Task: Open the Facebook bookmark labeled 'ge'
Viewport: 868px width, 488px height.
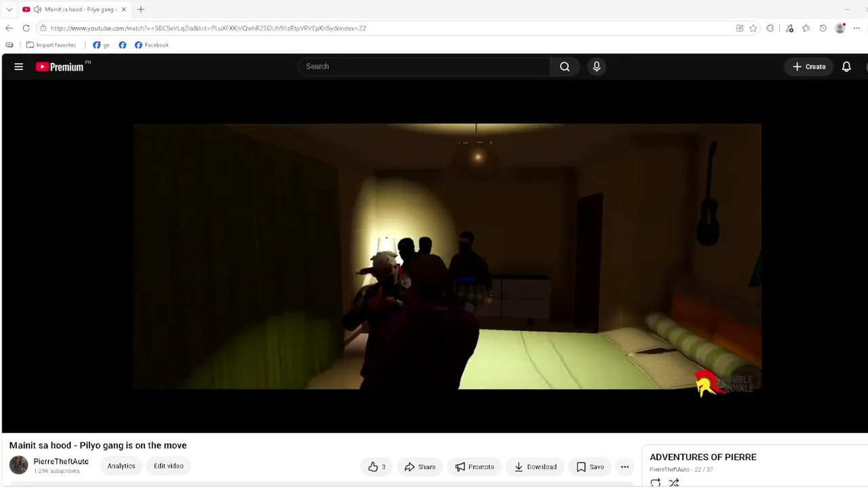Action: pos(101,45)
